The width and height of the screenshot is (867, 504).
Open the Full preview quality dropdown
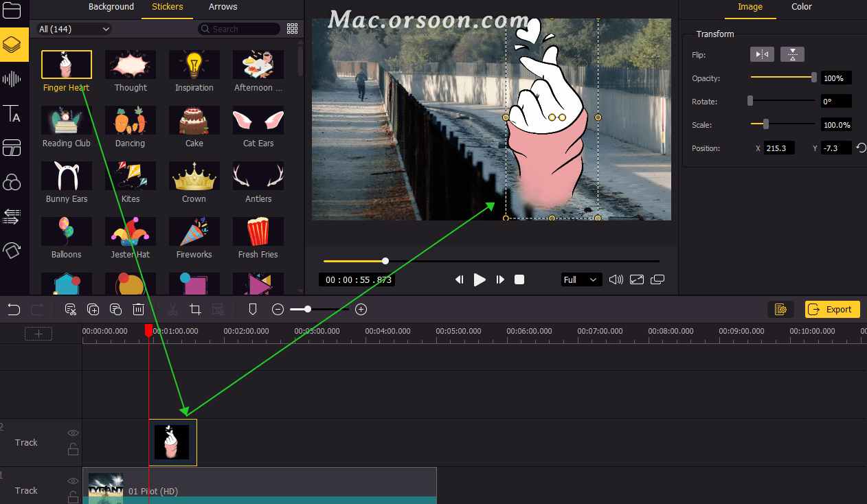pyautogui.click(x=581, y=279)
